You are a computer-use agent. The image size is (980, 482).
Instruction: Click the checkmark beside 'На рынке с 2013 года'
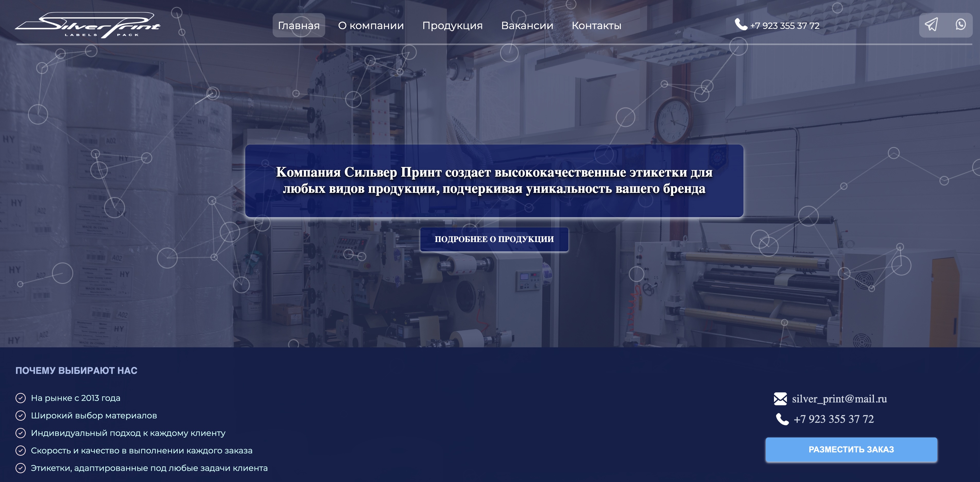(21, 398)
